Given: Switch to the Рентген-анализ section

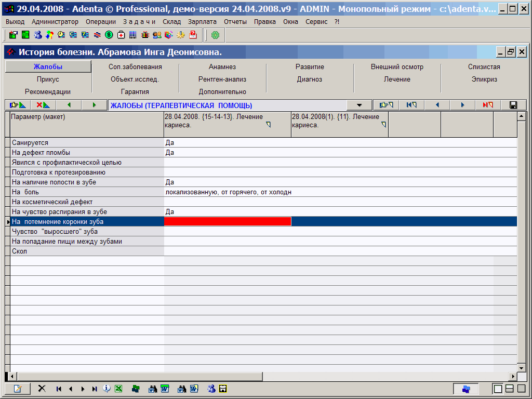Looking at the screenshot, I should click(x=222, y=79).
